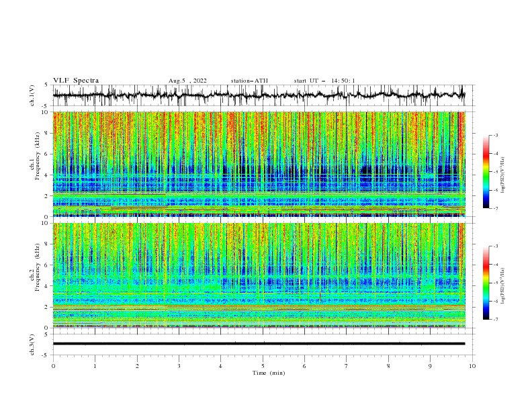This screenshot has width=532, height=411.
Task: Click the 'station=ATH' label
Action: click(249, 81)
